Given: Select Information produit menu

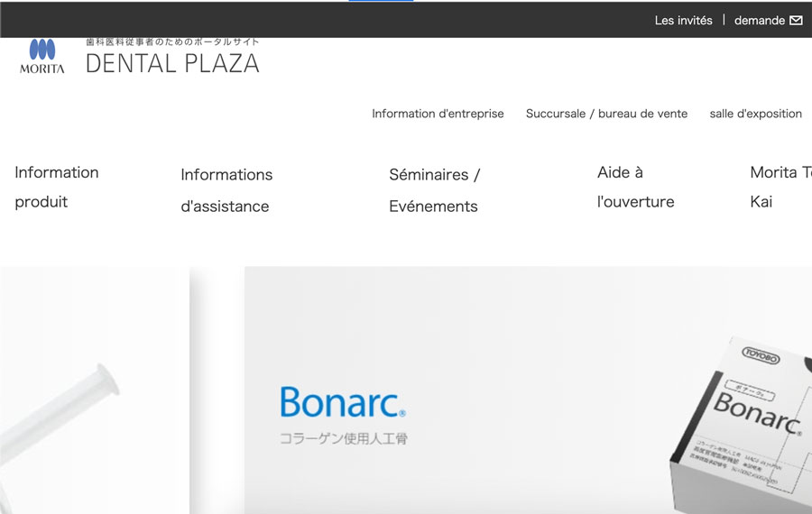Looking at the screenshot, I should tap(57, 187).
